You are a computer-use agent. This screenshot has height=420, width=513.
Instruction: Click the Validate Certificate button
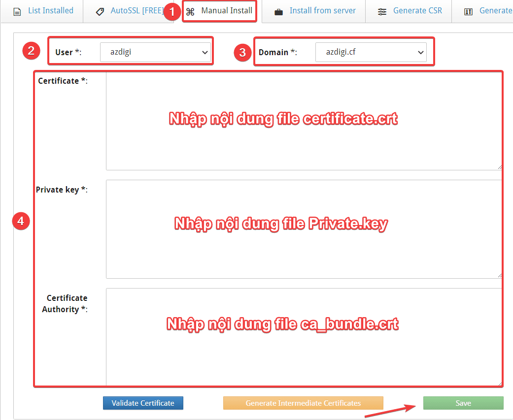143,403
